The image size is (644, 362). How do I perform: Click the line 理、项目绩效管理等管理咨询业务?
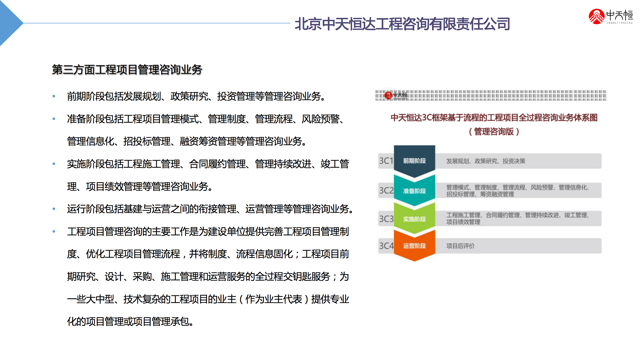(140, 187)
